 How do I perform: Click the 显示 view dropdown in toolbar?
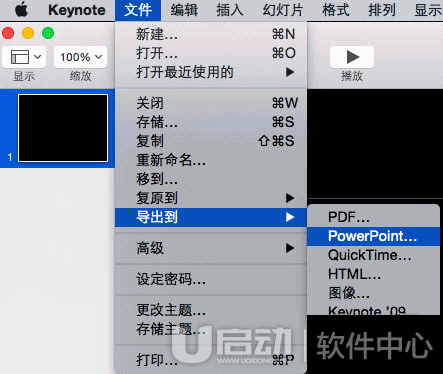(24, 57)
